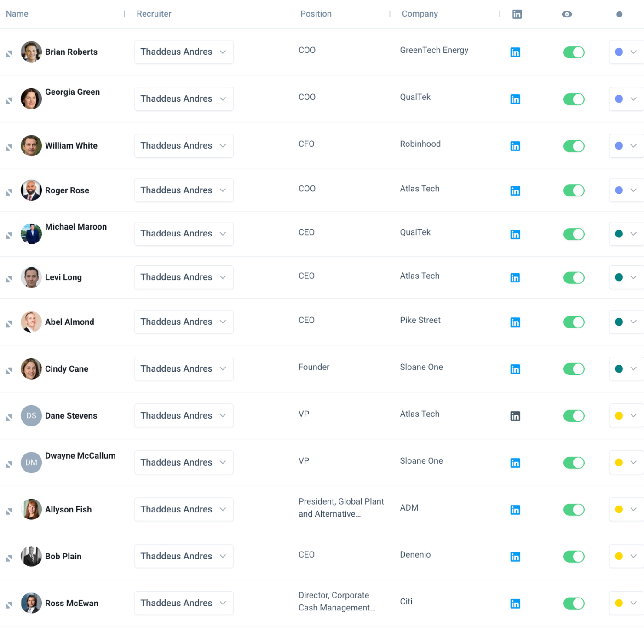
Task: Click the Company column header
Action: click(x=420, y=14)
